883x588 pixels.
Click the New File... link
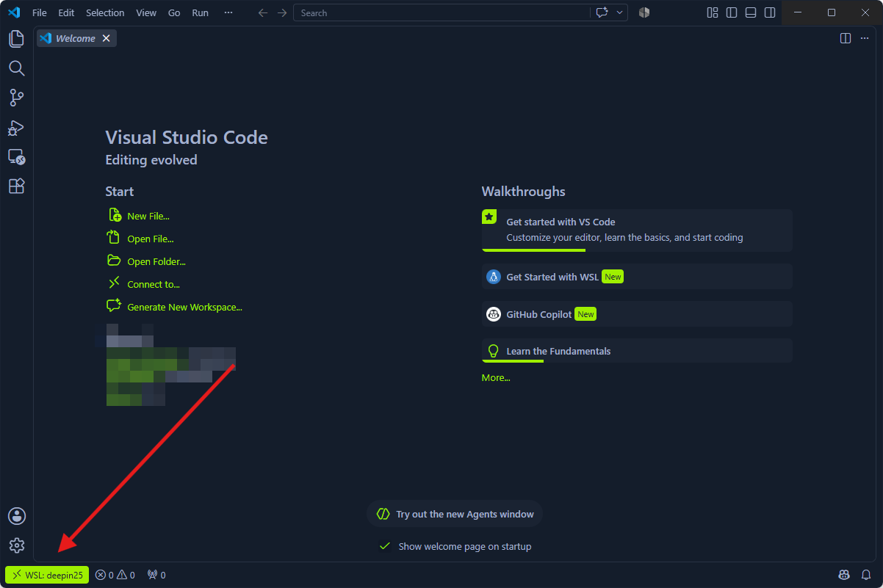[148, 216]
